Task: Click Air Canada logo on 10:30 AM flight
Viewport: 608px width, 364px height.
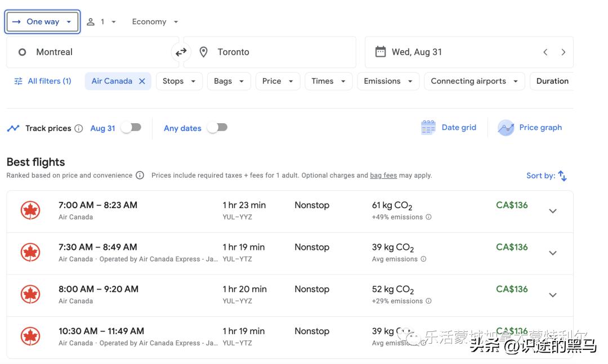Action: click(30, 336)
